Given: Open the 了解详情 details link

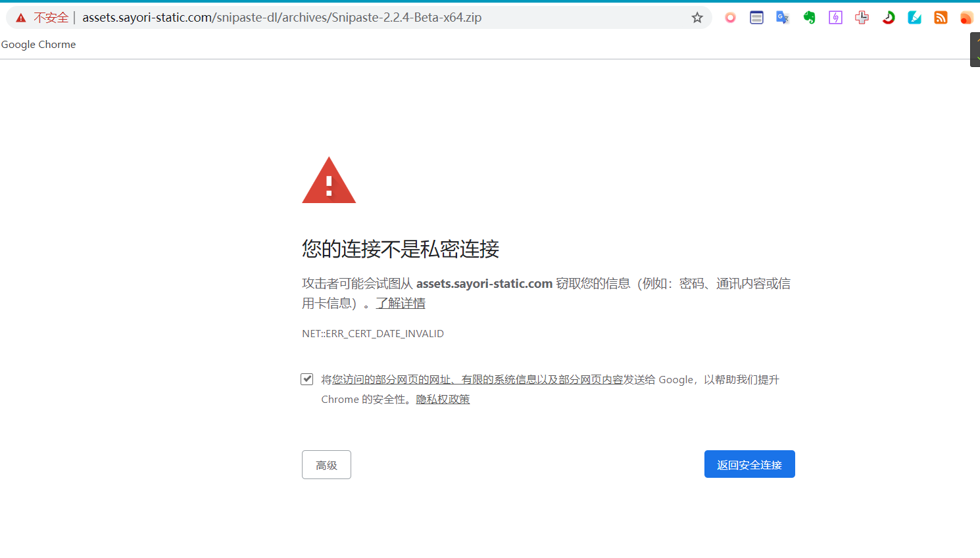Looking at the screenshot, I should (x=401, y=303).
